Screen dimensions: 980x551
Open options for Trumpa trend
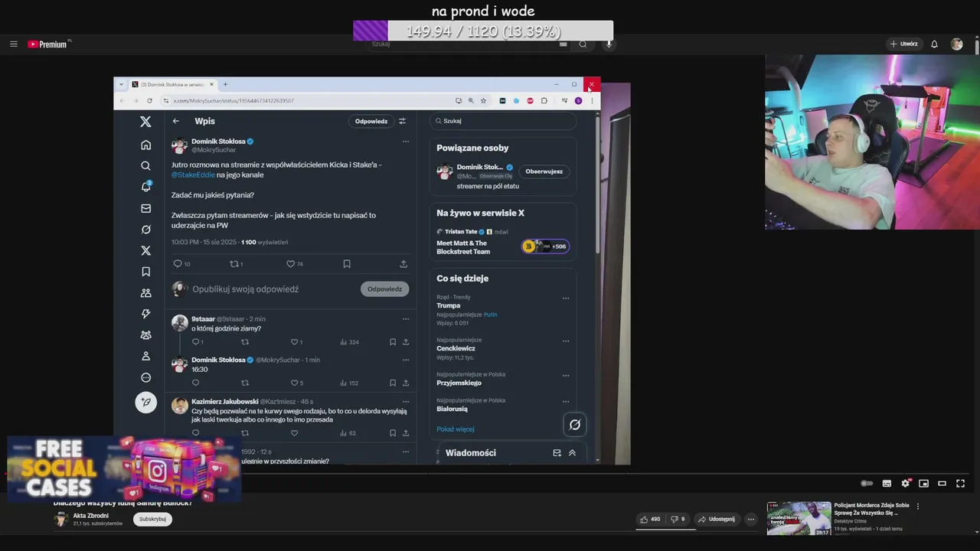[566, 298]
